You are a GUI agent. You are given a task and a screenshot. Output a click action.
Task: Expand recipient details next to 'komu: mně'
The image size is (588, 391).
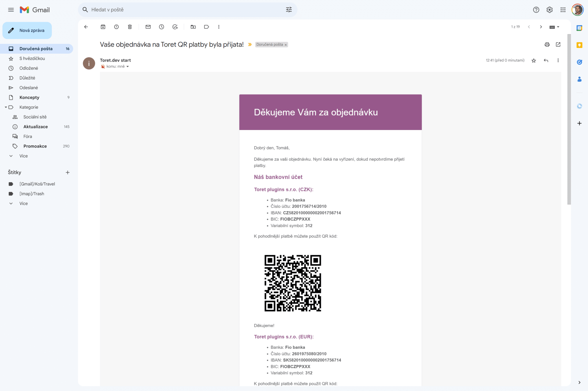coord(127,67)
